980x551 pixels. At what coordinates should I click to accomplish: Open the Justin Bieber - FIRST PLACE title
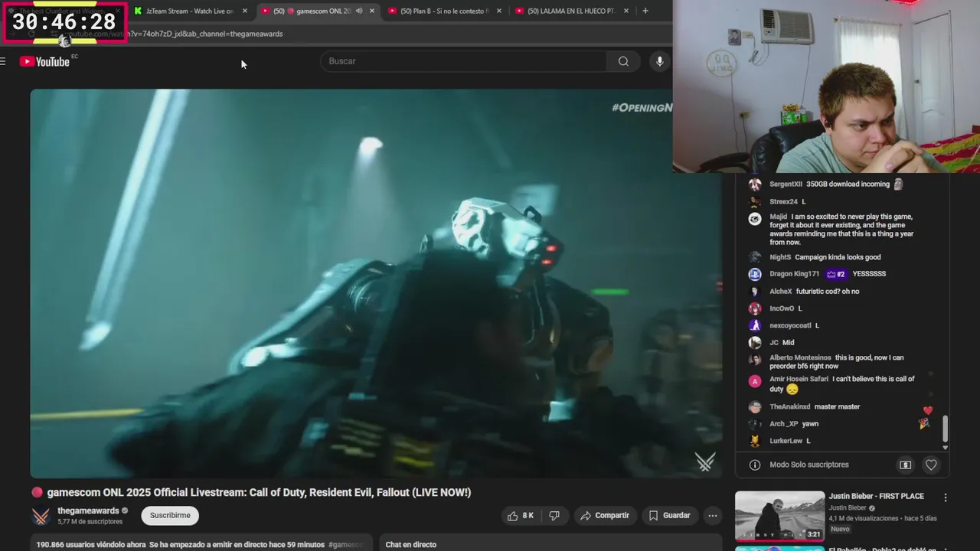point(876,496)
